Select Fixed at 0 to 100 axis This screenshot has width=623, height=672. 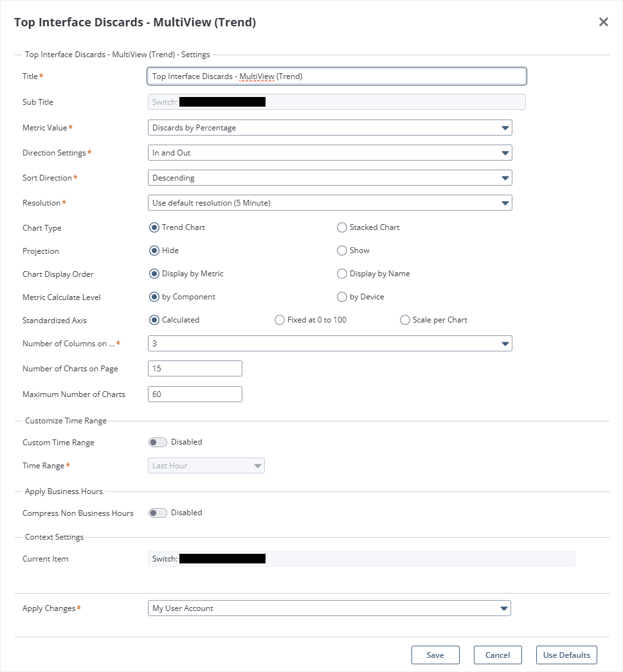[280, 320]
